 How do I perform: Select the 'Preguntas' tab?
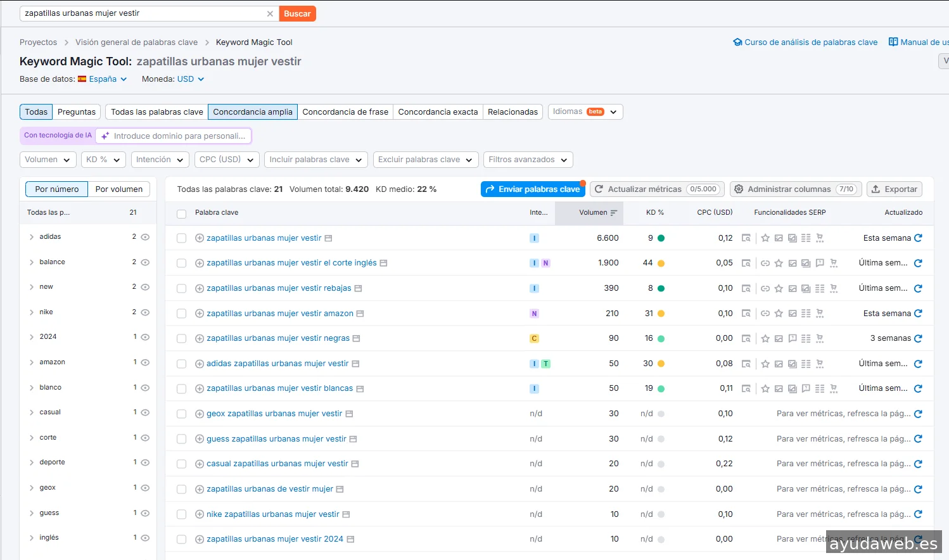(x=77, y=112)
